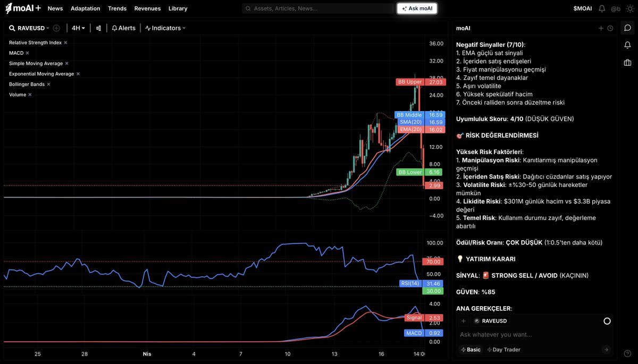The image size is (638, 364).
Task: Open chart Alerts
Action: pos(123,28)
